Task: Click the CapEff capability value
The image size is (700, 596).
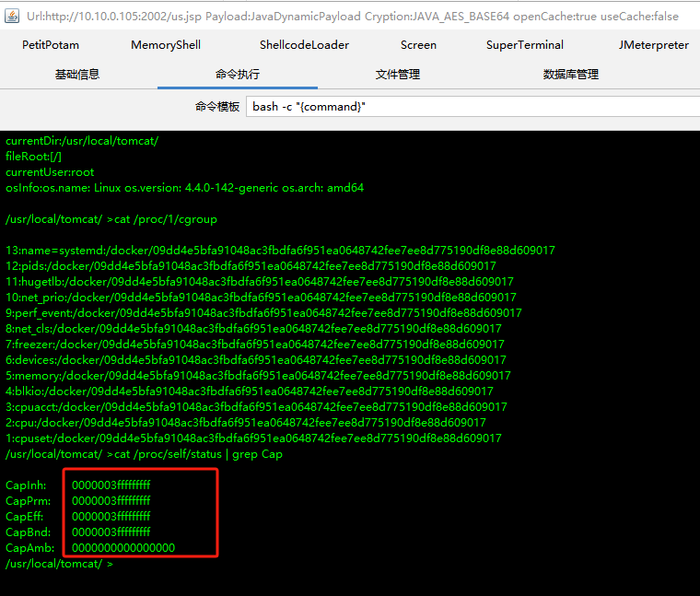Action: 111,517
